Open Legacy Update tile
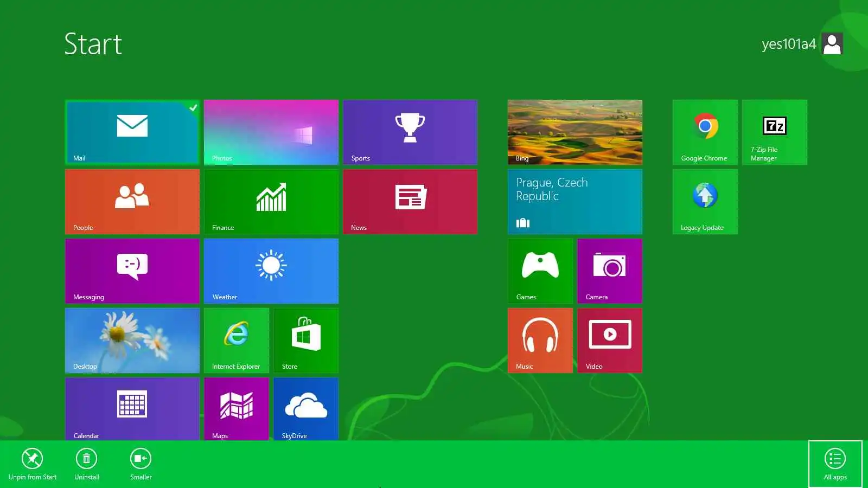The height and width of the screenshot is (488, 868). [x=705, y=202]
